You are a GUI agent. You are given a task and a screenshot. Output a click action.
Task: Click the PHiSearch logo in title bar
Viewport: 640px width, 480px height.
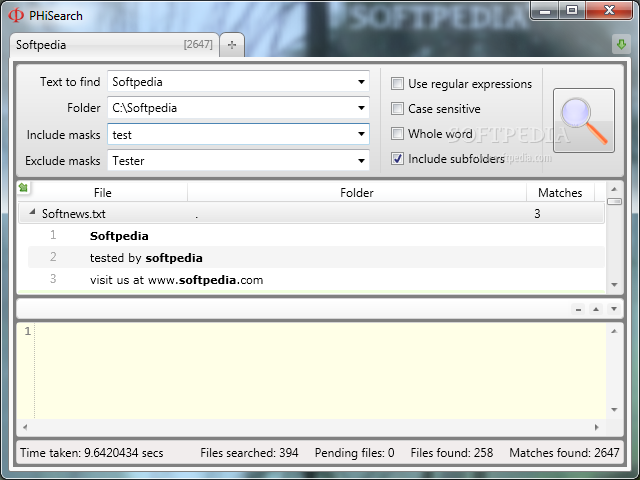[x=16, y=16]
